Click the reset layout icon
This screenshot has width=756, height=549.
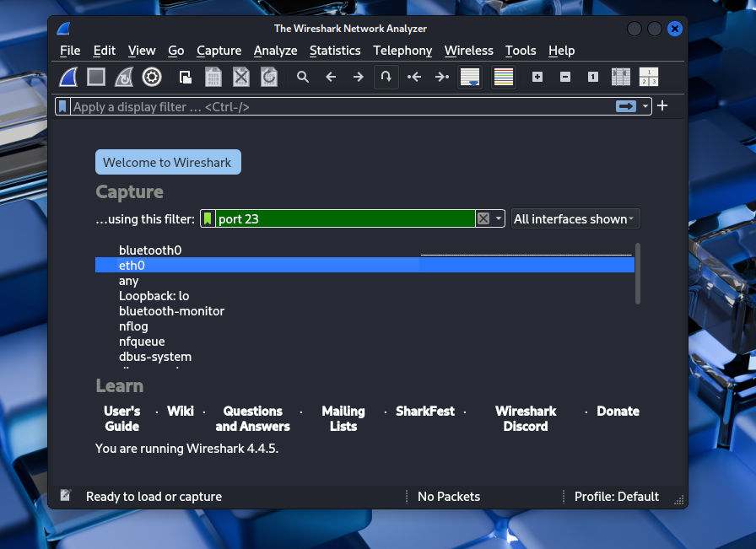(x=649, y=77)
